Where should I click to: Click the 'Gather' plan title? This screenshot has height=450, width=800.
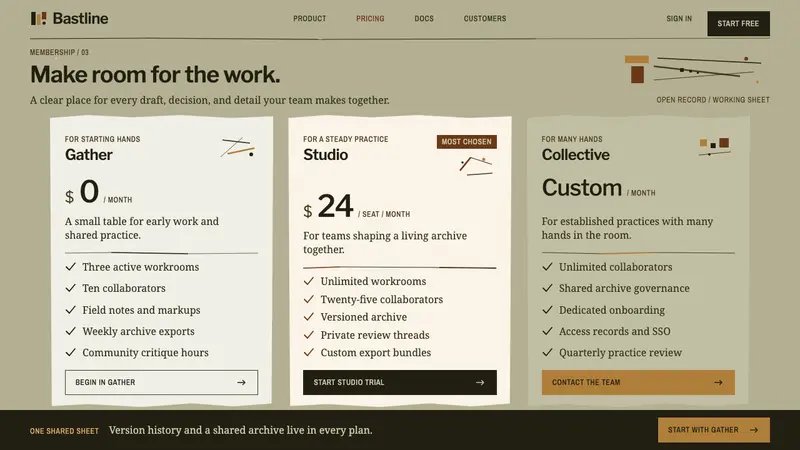(89, 155)
